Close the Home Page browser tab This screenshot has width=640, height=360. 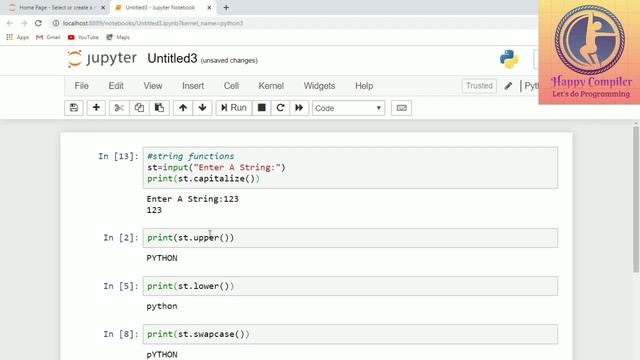(x=103, y=7)
